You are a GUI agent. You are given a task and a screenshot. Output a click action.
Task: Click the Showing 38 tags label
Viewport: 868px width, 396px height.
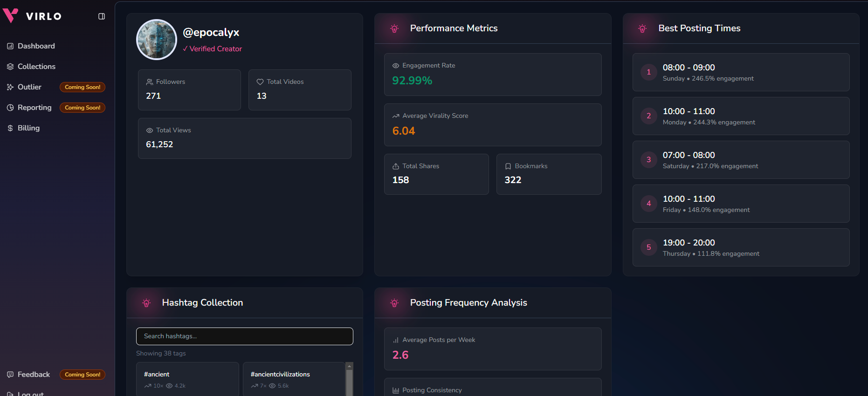click(161, 354)
